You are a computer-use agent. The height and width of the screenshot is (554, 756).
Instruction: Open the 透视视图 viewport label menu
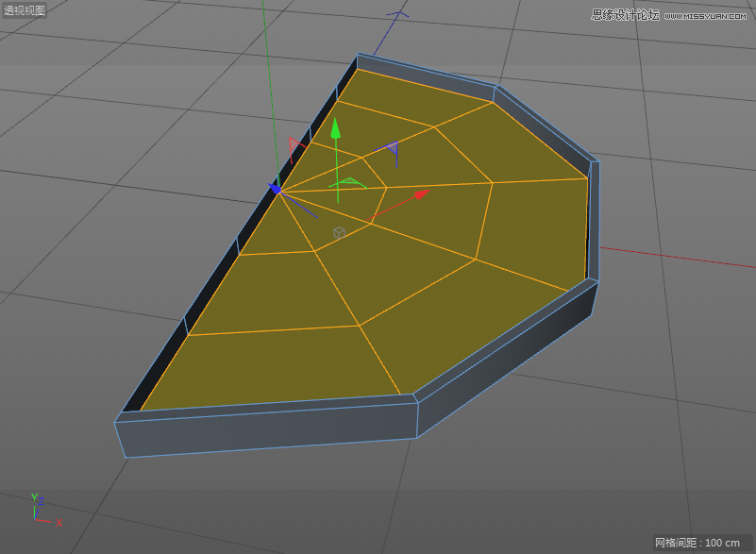click(x=23, y=9)
